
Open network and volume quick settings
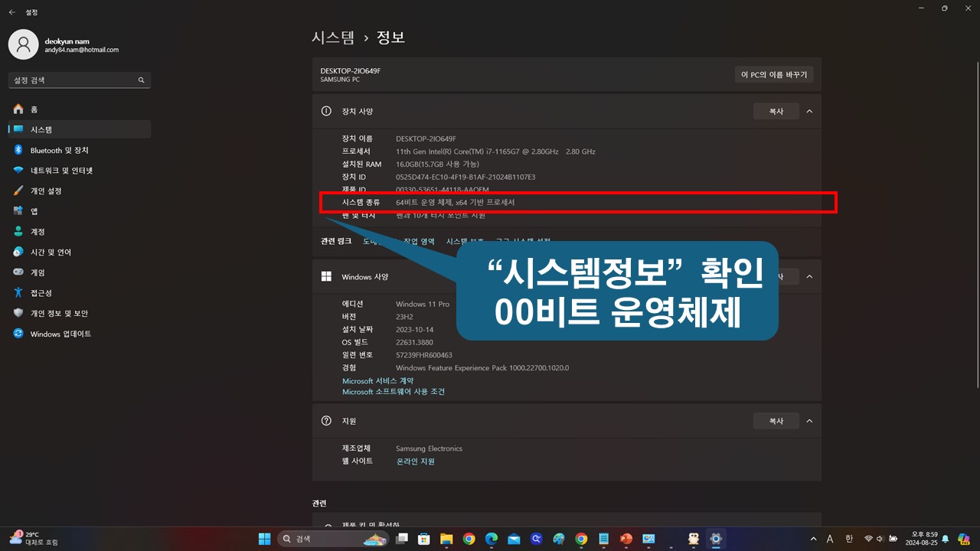tap(881, 539)
